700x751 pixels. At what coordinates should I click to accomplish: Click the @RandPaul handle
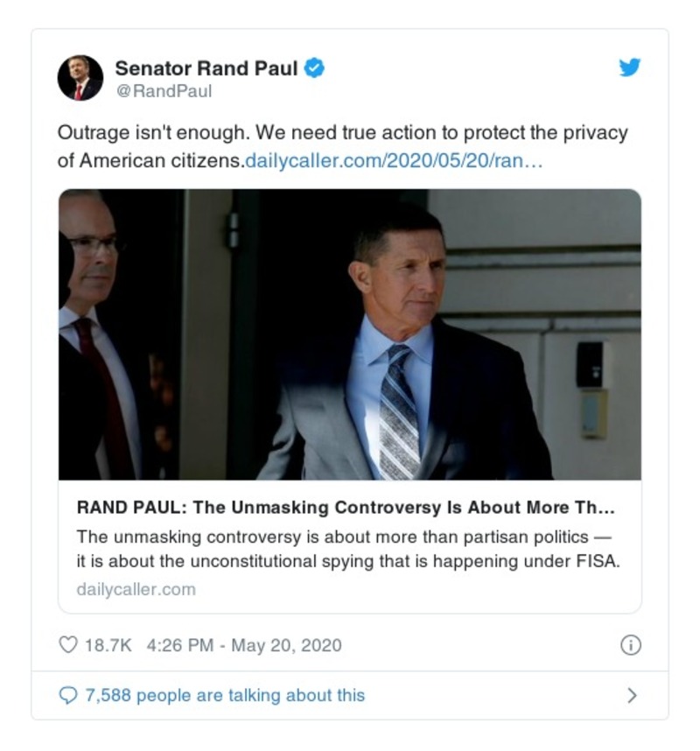tap(164, 91)
